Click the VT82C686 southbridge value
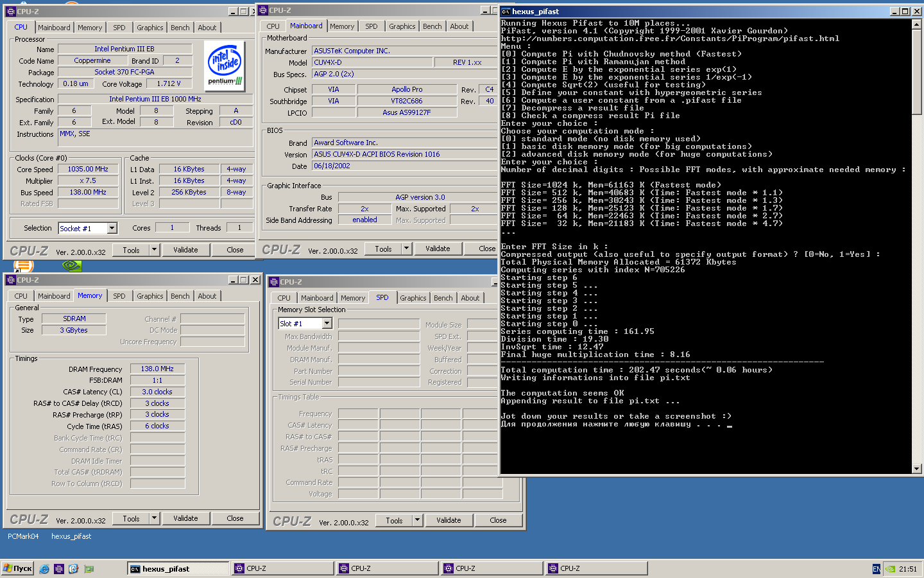 click(407, 101)
